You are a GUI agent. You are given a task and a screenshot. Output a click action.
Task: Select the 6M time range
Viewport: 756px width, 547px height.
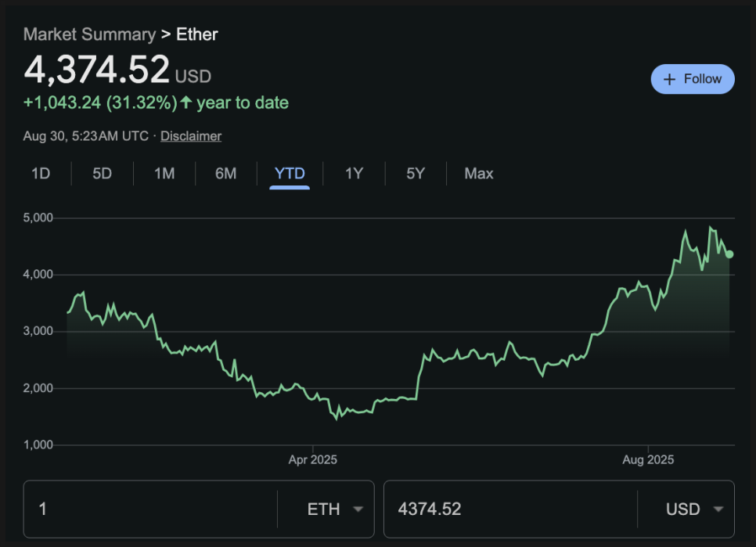click(x=226, y=174)
